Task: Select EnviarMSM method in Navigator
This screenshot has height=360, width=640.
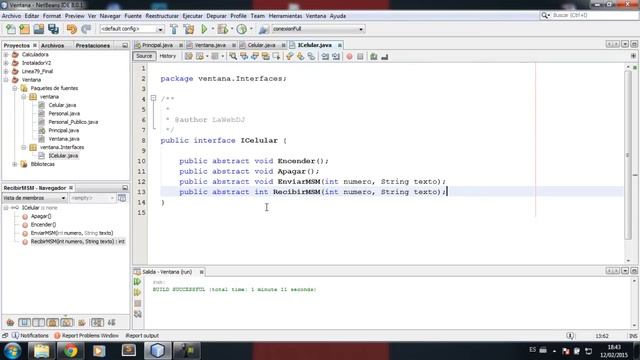Action: [71, 233]
